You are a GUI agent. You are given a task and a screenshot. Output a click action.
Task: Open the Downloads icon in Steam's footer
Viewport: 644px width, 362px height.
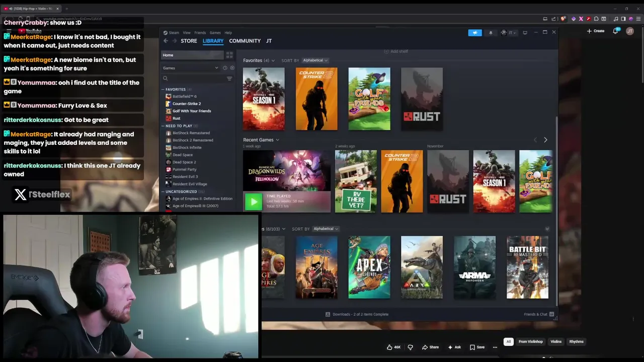[x=328, y=314]
